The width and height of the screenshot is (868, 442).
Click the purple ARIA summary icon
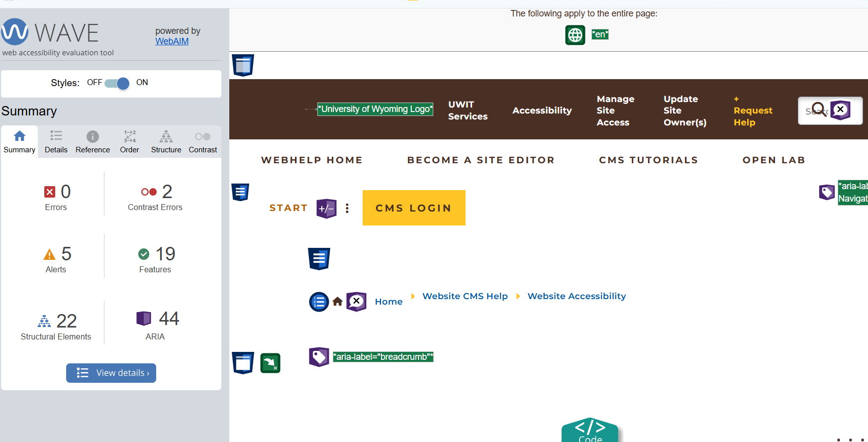(x=144, y=319)
